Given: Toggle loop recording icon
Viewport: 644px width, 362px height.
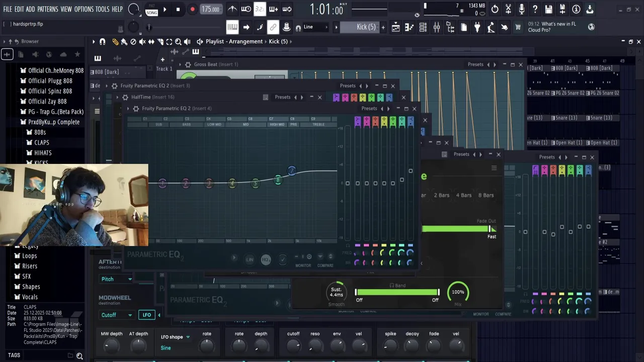Looking at the screenshot, I should point(287,9).
